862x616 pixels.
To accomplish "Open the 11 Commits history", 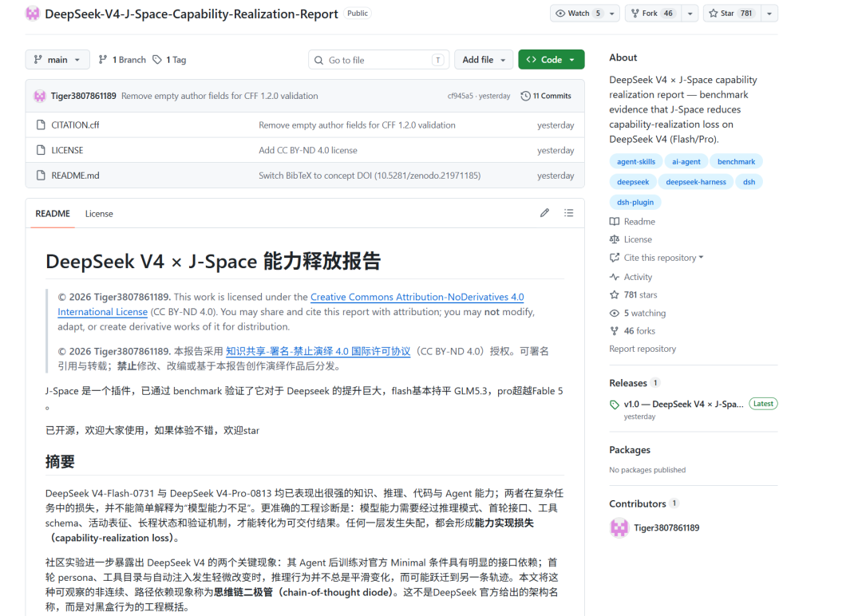I will pyautogui.click(x=547, y=96).
